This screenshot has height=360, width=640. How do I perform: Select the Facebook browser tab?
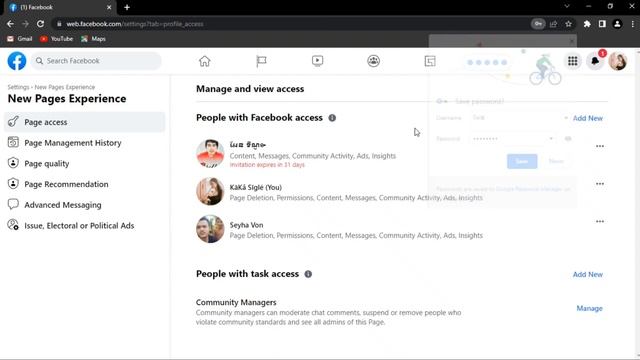click(x=59, y=7)
